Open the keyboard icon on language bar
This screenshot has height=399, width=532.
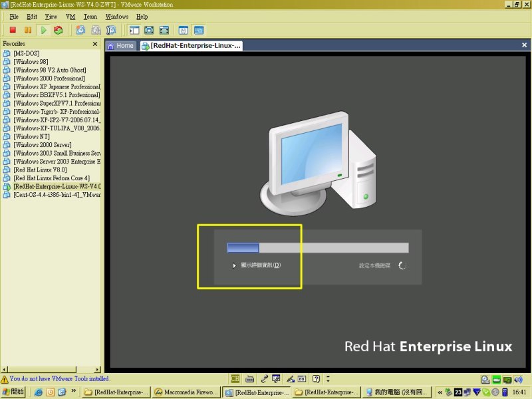250,378
